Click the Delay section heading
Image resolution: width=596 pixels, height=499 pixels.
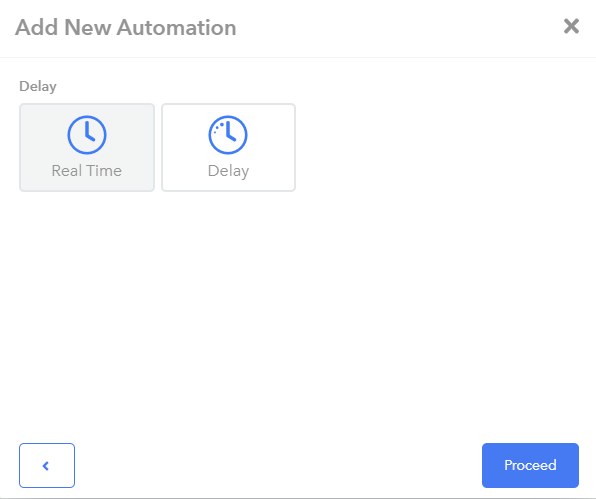click(38, 87)
